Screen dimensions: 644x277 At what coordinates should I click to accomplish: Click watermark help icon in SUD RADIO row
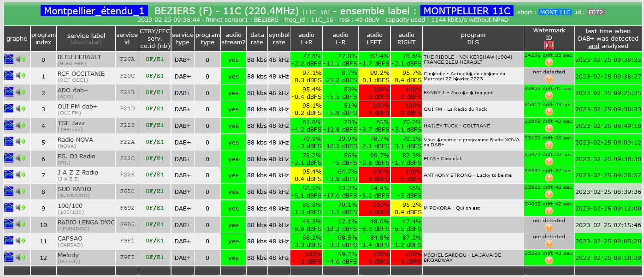pos(549,194)
